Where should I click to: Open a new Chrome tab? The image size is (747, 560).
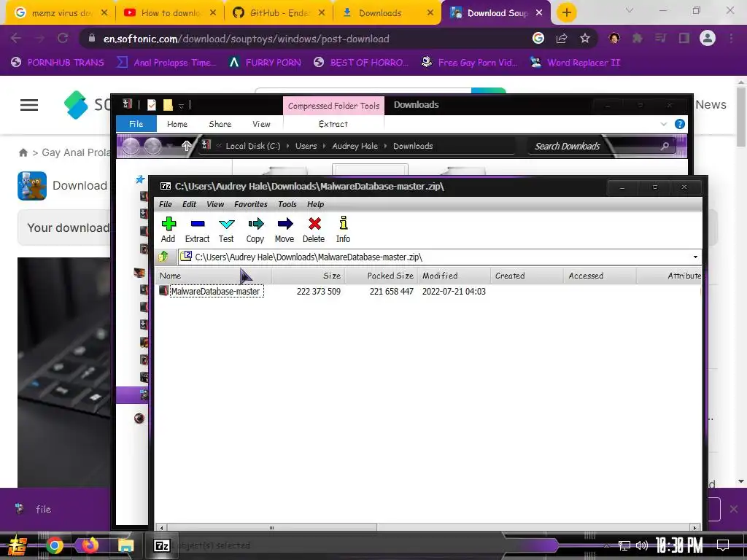(x=566, y=13)
